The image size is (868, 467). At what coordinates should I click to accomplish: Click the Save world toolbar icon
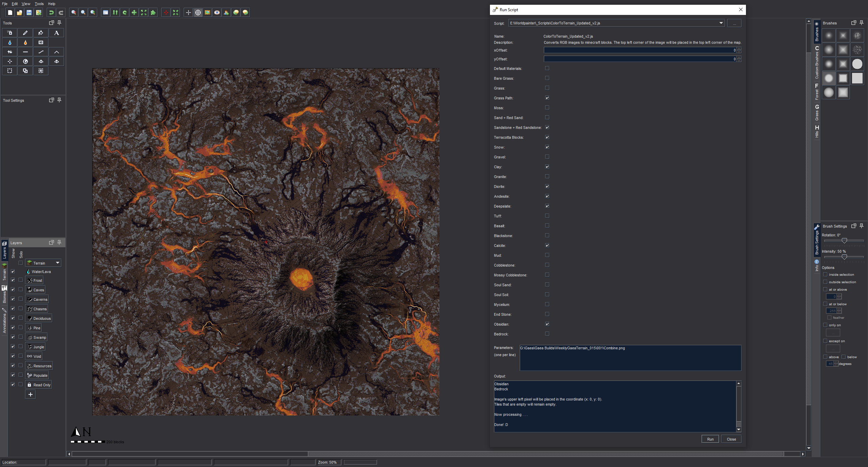coord(29,13)
